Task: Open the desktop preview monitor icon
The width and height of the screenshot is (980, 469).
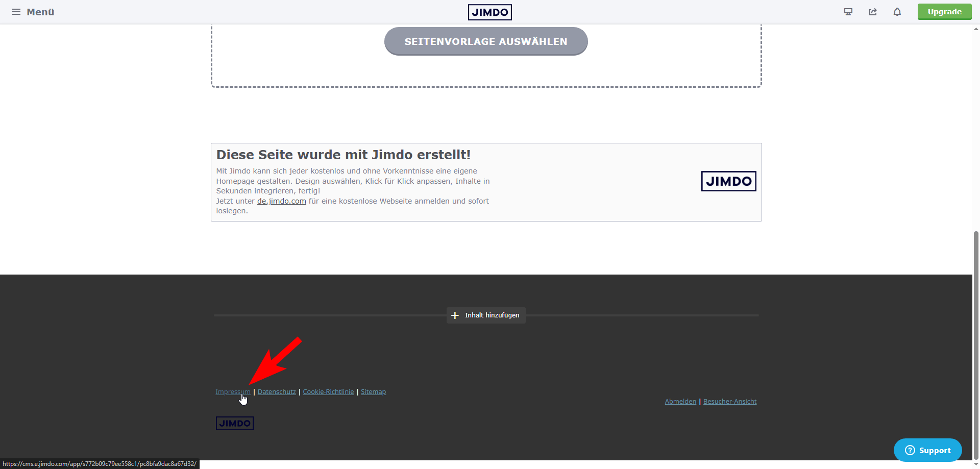Action: (x=848, y=12)
